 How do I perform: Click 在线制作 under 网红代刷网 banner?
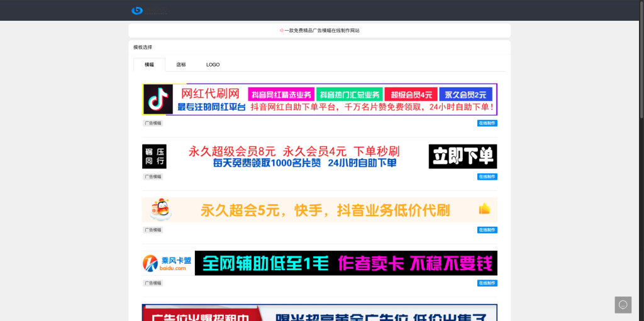[x=487, y=123]
